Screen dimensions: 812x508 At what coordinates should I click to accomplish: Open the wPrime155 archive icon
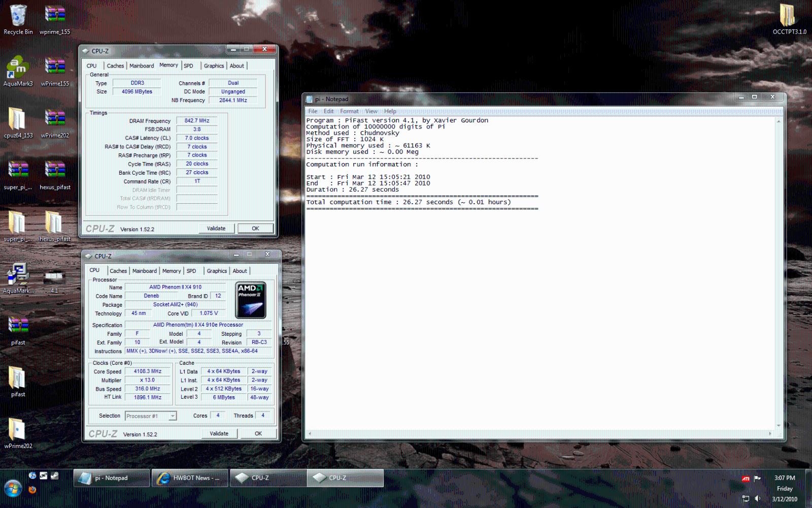tap(55, 72)
